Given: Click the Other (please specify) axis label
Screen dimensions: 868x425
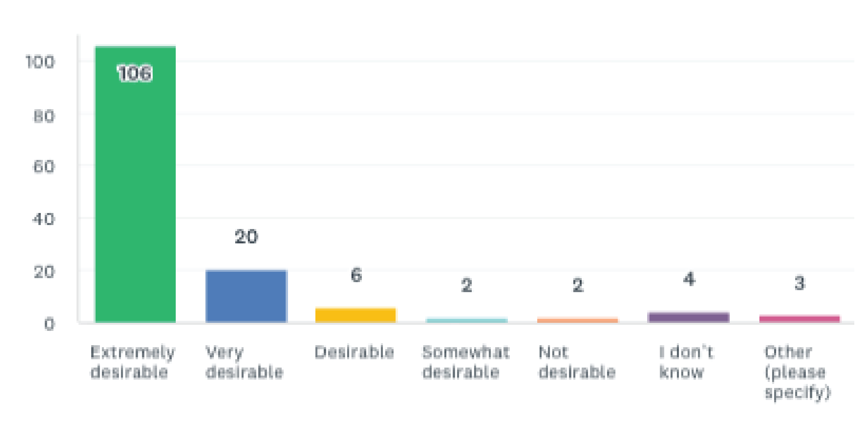Looking at the screenshot, I should [797, 372].
